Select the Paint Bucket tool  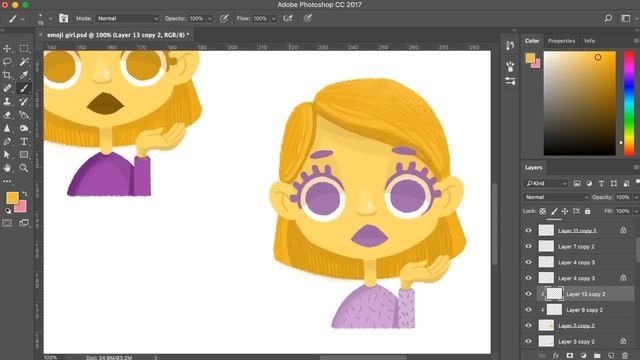pos(24,115)
